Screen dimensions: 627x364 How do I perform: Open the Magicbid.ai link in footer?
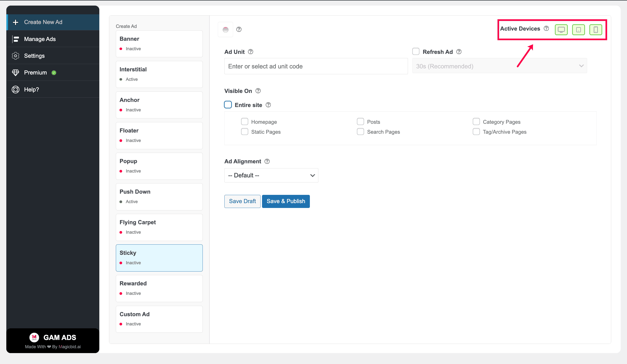point(70,347)
